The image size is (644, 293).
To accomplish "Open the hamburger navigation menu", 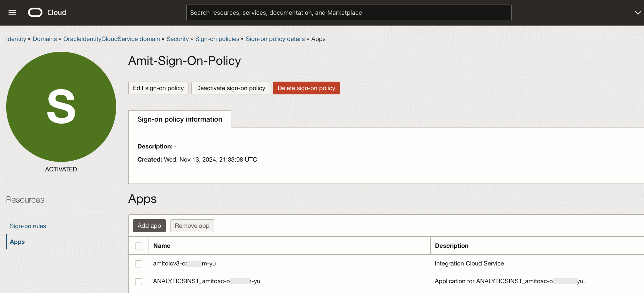I will click(x=12, y=12).
